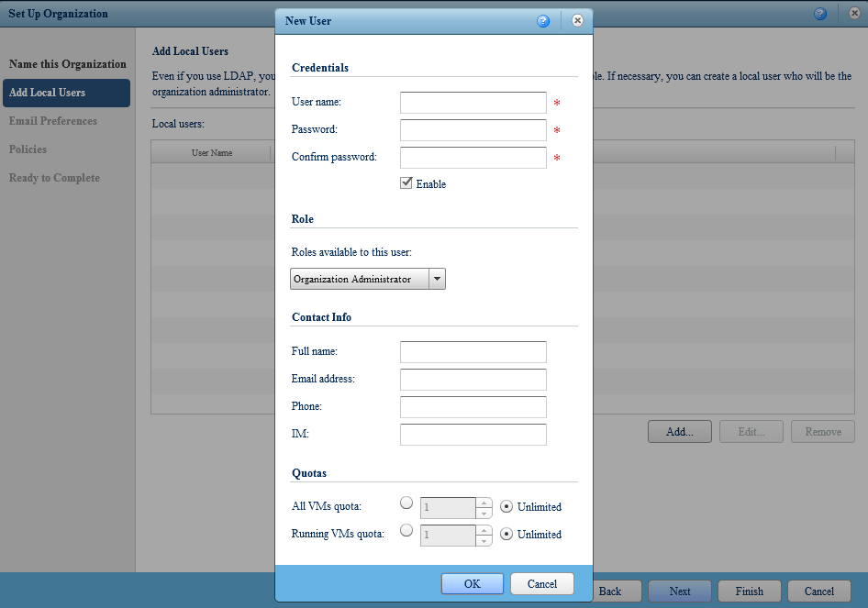Focus the Confirm password field
Viewport: 868px width, 608px height.
tap(473, 158)
